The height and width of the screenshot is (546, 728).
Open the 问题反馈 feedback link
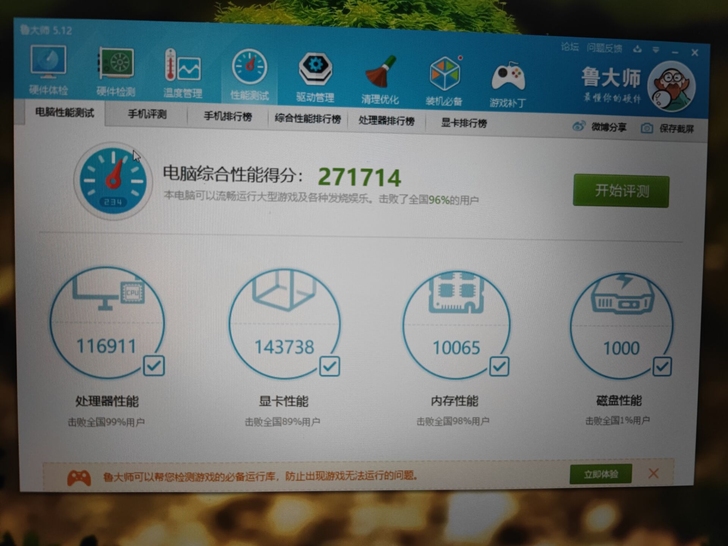(x=604, y=48)
